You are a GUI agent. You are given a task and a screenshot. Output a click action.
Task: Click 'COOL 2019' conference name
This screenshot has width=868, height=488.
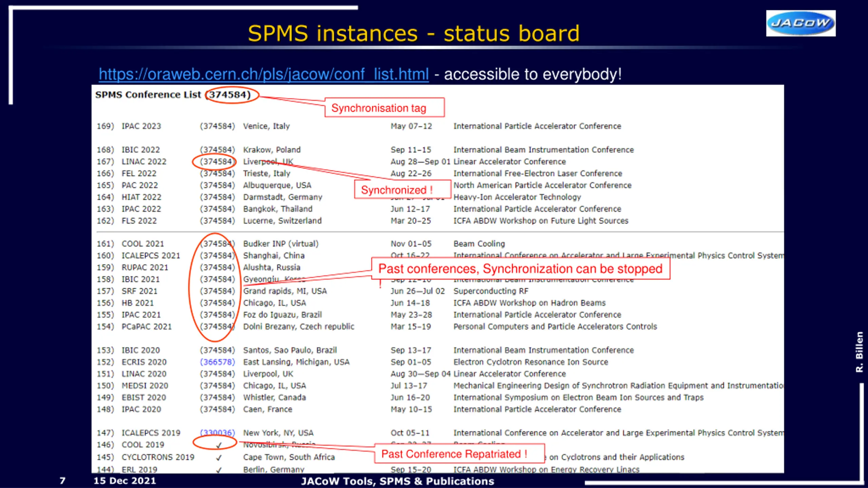[143, 445]
